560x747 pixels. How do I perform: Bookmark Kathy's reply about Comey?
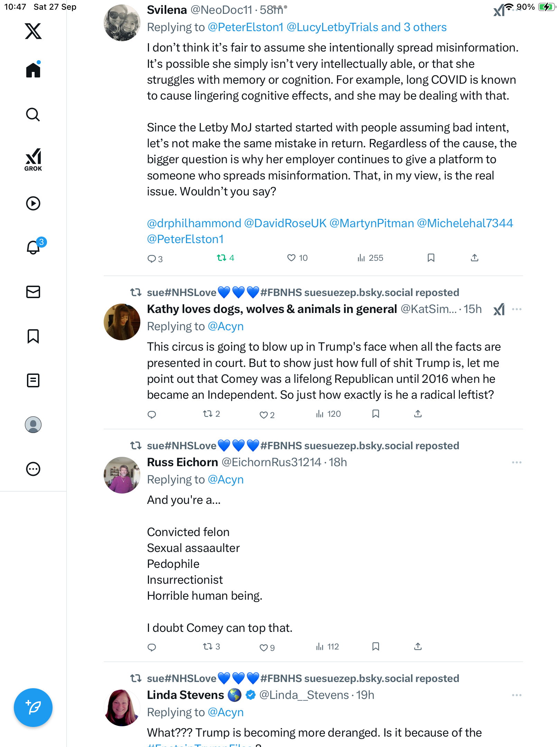376,414
